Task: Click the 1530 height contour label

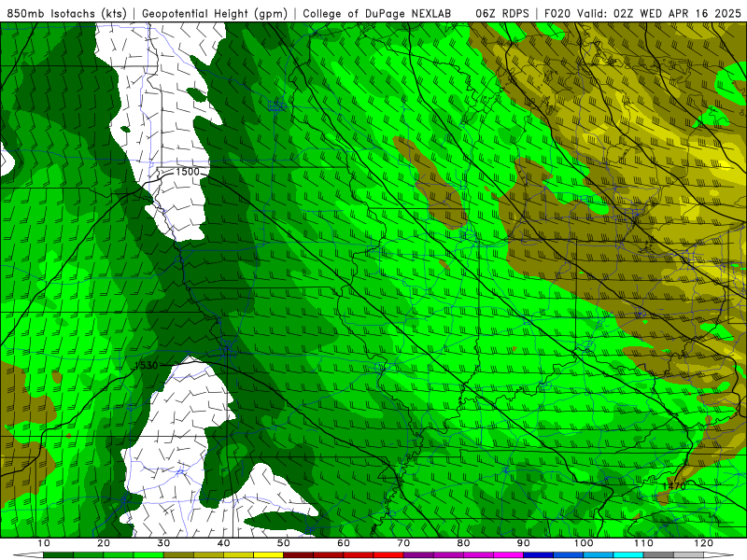Action: point(147,365)
